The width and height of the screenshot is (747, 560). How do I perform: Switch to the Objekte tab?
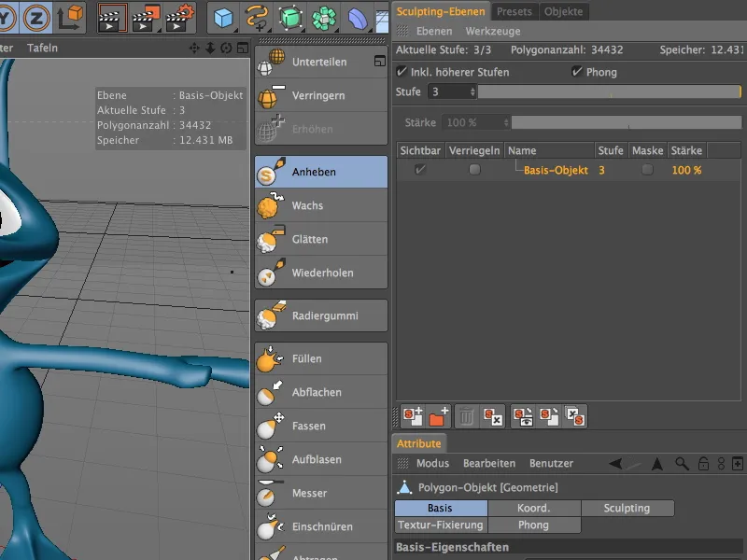[564, 11]
